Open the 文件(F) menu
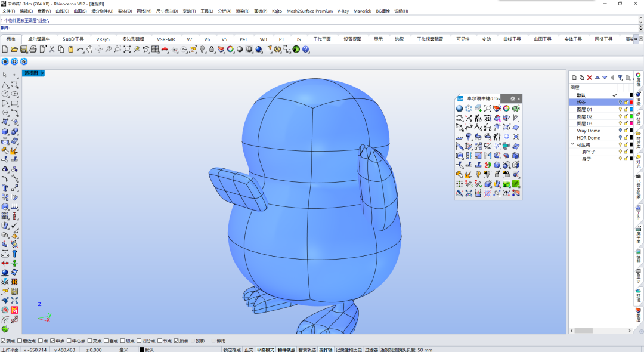Viewport: 644px width, 352px height. 8,11
